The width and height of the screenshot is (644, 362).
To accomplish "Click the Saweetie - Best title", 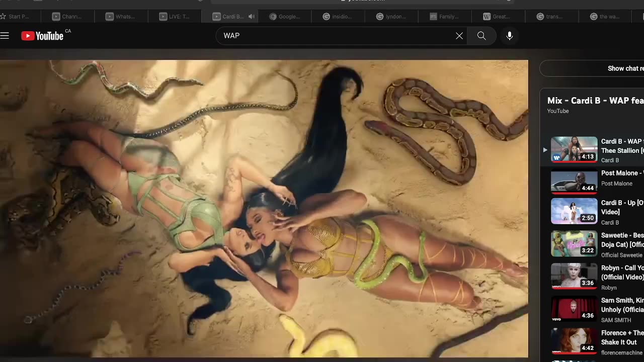I will pyautogui.click(x=622, y=240).
